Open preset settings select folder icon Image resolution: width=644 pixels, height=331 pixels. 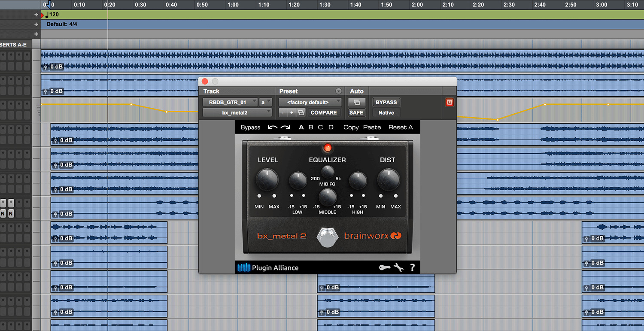tap(301, 112)
